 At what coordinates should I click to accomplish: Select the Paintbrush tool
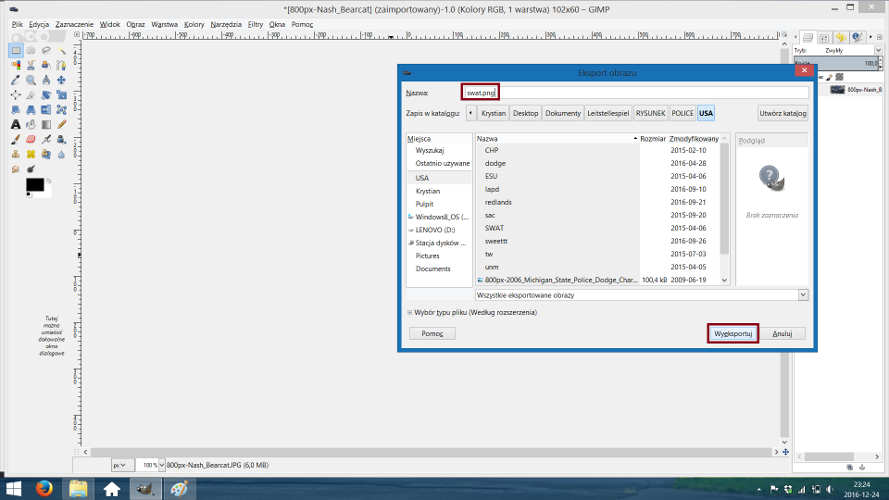(x=16, y=139)
